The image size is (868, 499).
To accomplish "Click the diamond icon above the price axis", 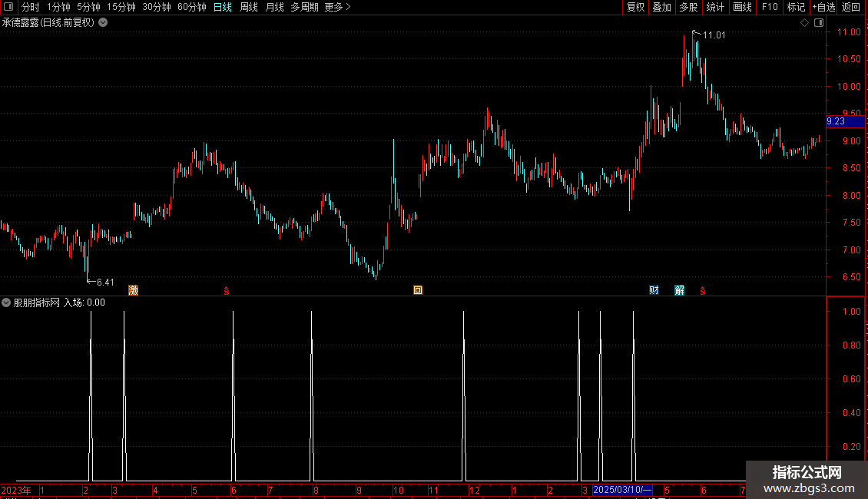I will [x=805, y=23].
